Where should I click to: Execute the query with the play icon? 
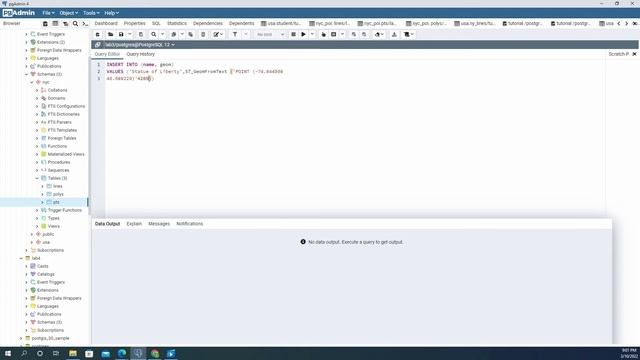point(303,35)
